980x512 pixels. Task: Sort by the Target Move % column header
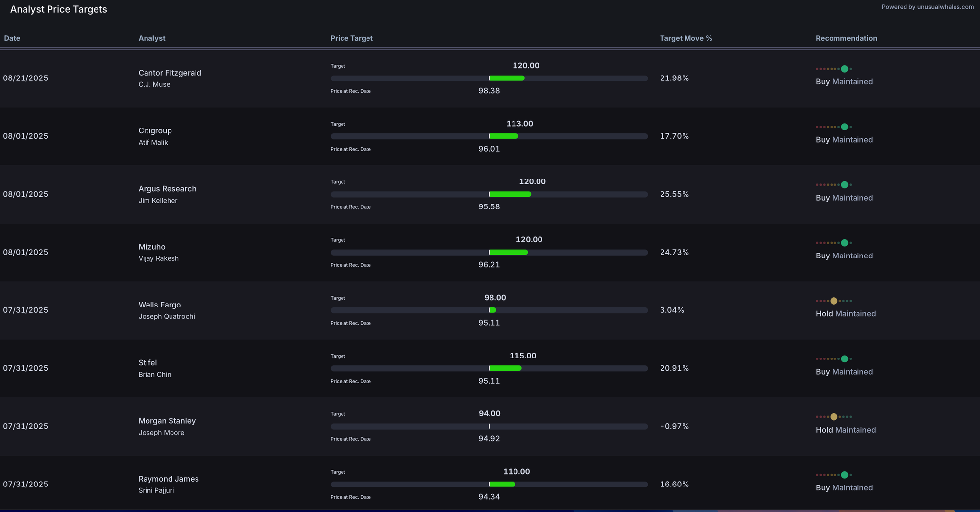tap(686, 38)
